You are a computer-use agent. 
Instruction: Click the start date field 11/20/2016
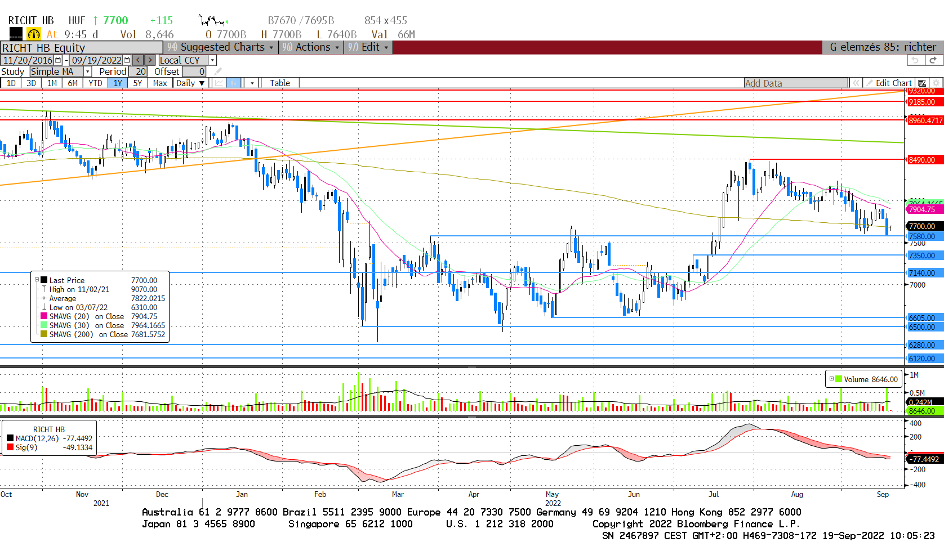28,60
